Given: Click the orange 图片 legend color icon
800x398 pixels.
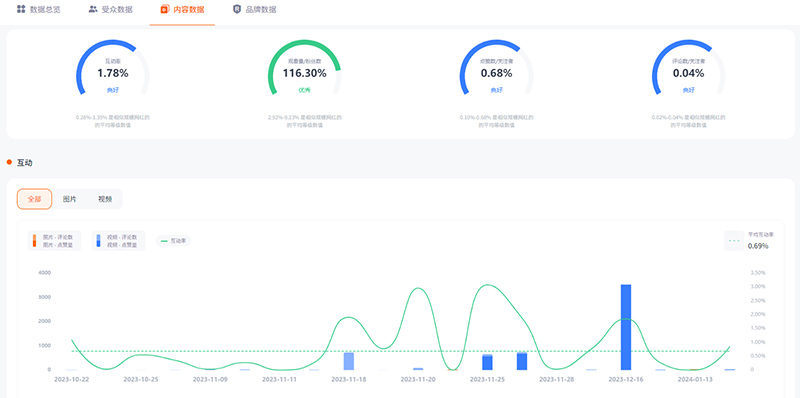Looking at the screenshot, I should [x=35, y=240].
